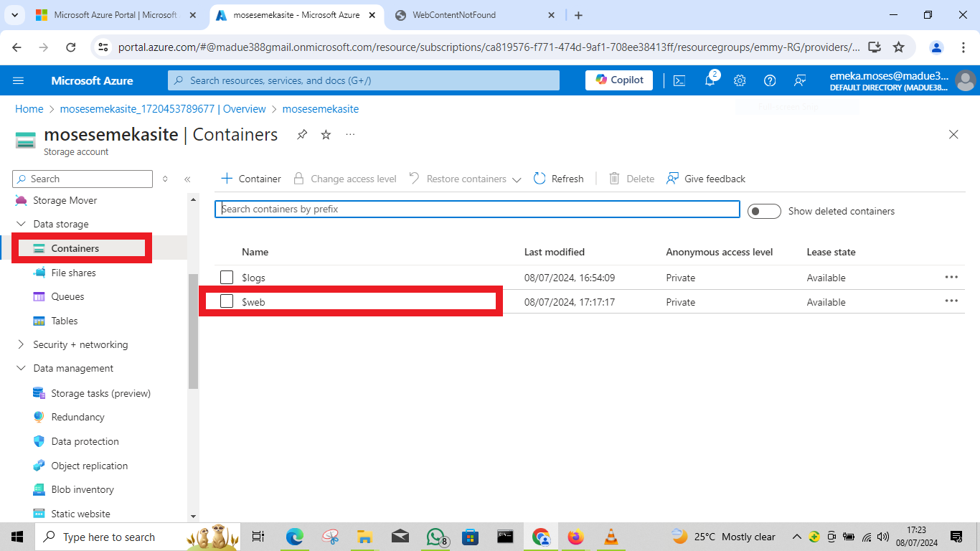
Task: Open portal Settings gear
Action: (x=740, y=80)
